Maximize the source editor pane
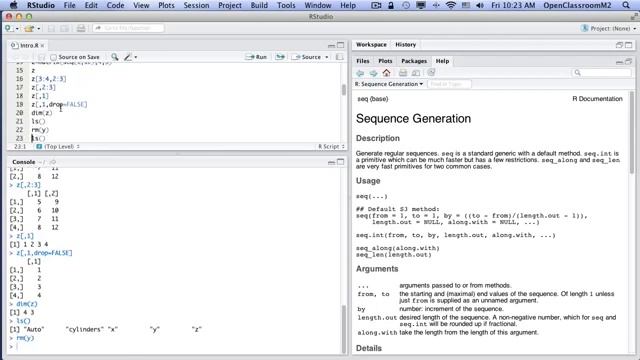This screenshot has height=360, width=640. click(x=341, y=45)
